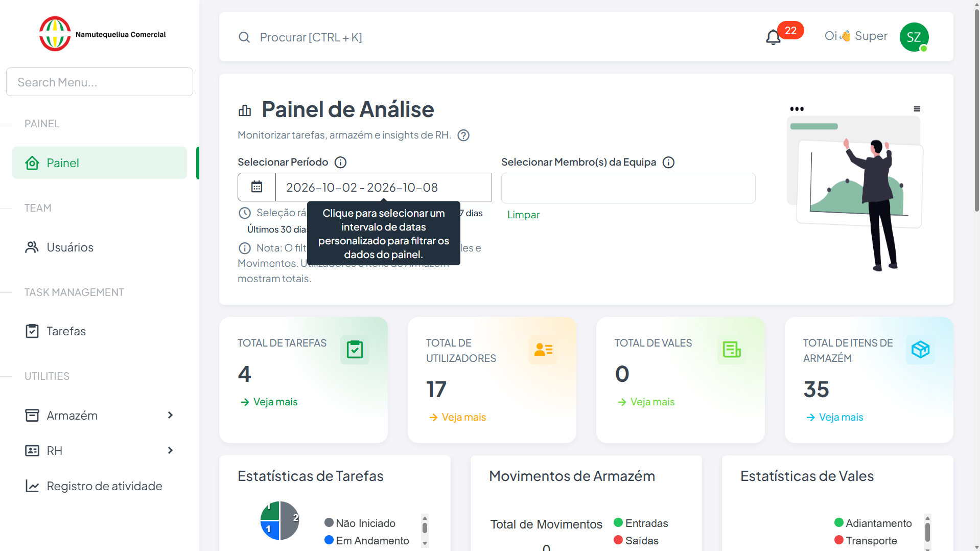Open Tarefas in the sidebar menu
Image resolution: width=980 pixels, height=551 pixels.
point(100,331)
